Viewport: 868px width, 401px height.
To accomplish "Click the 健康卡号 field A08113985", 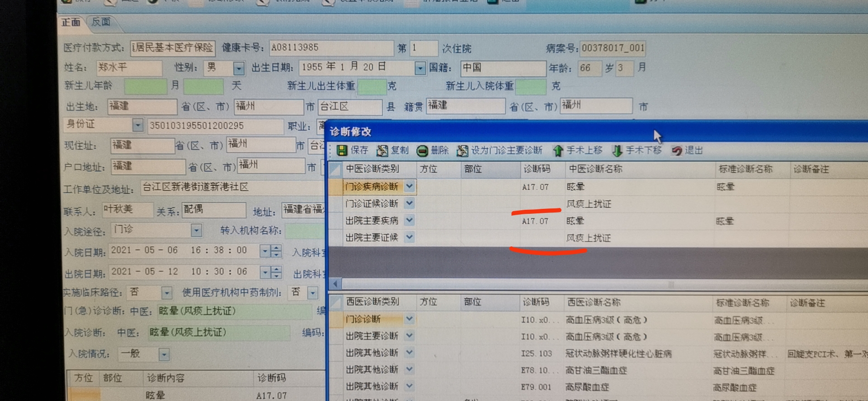I will 331,48.
